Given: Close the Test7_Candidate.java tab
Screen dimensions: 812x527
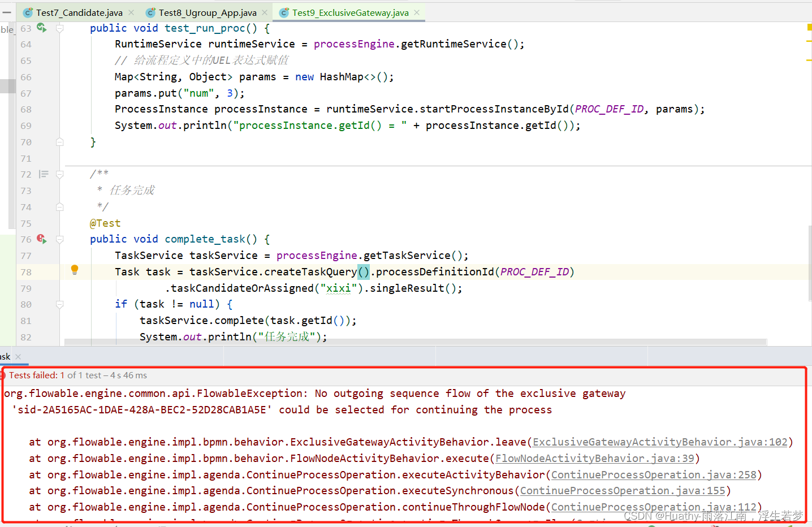Looking at the screenshot, I should tap(131, 12).
